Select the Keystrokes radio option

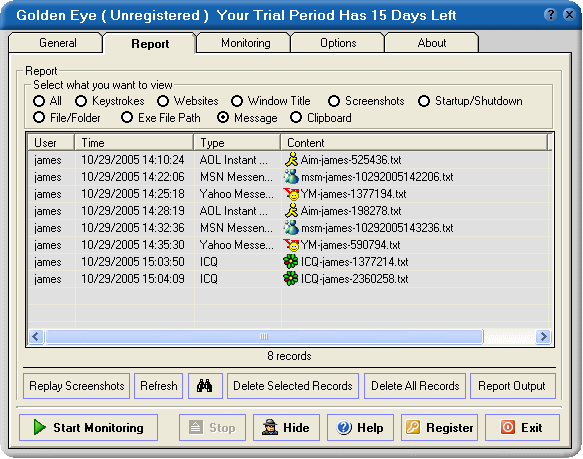[x=81, y=101]
